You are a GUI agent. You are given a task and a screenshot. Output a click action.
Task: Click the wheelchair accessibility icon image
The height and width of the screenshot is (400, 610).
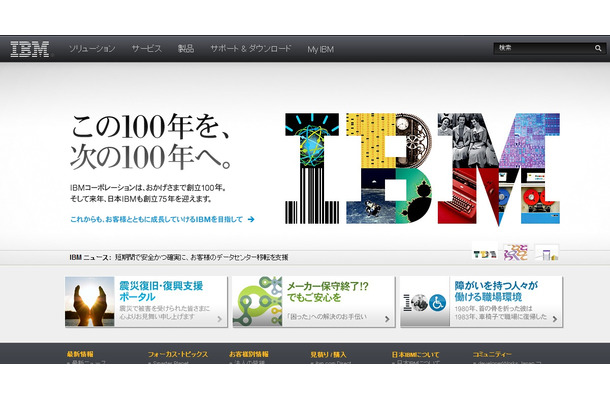tap(437, 303)
